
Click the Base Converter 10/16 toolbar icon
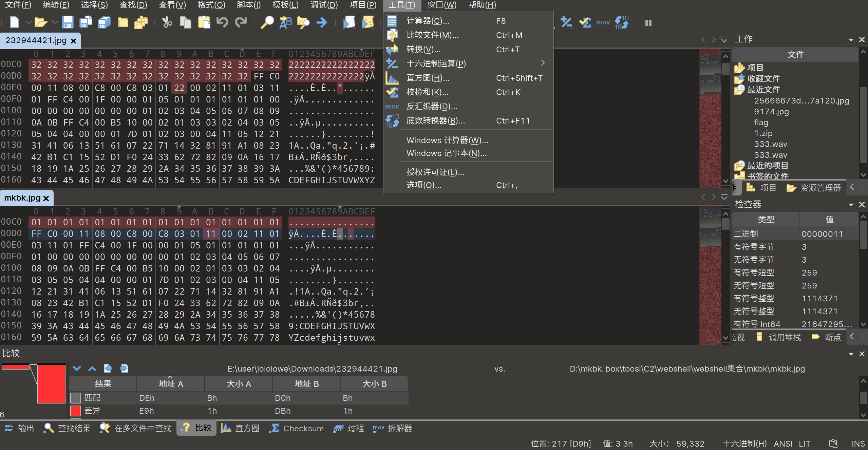click(622, 22)
